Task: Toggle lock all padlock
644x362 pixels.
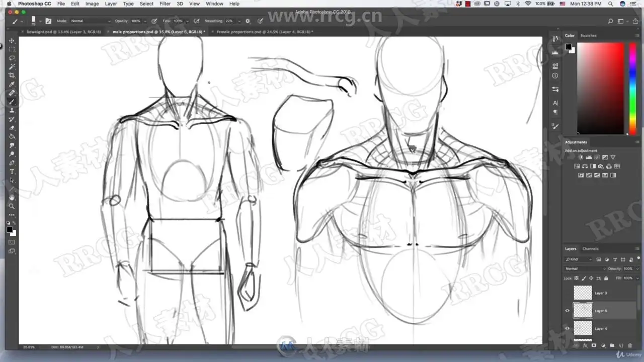Action: tap(606, 278)
